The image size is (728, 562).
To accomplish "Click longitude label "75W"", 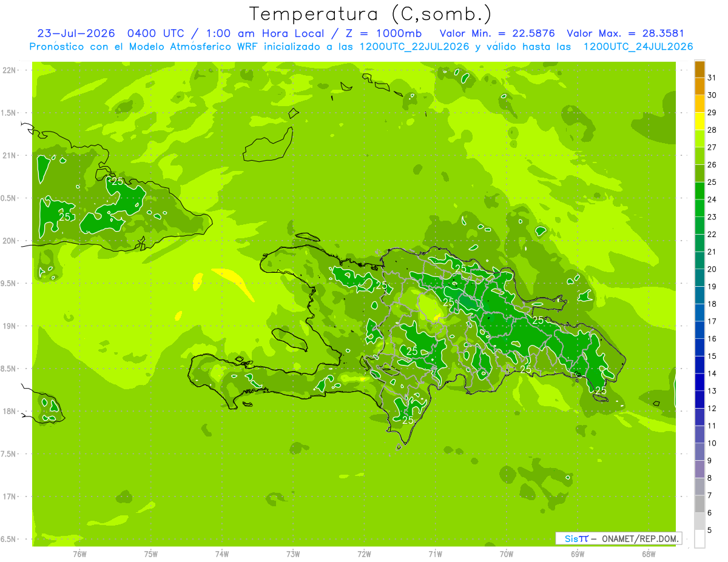I will pos(151,554).
